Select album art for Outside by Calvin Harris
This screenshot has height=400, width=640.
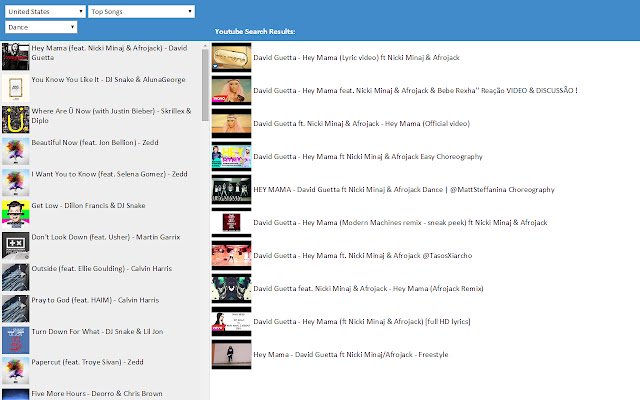click(16, 277)
